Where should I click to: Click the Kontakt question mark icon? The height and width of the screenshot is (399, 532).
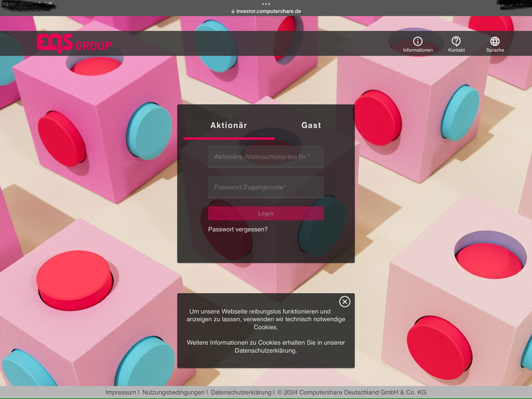tap(456, 42)
